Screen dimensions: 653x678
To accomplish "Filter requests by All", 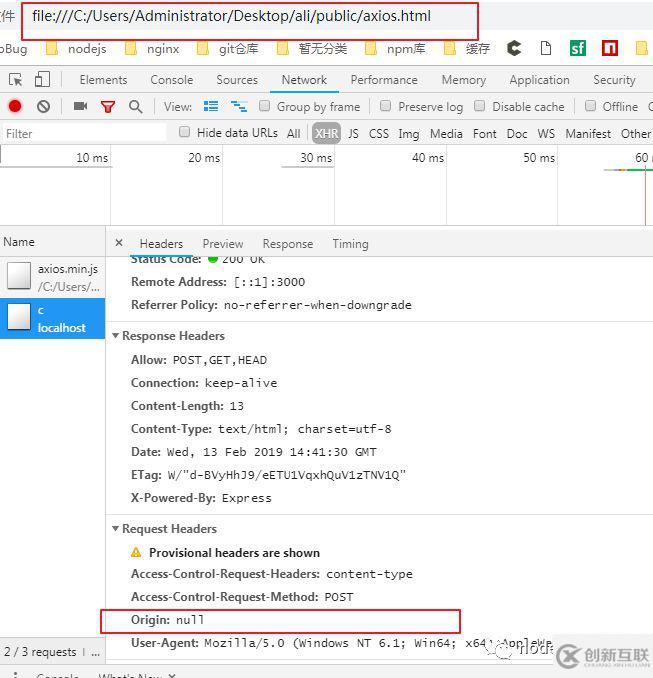I will [294, 134].
